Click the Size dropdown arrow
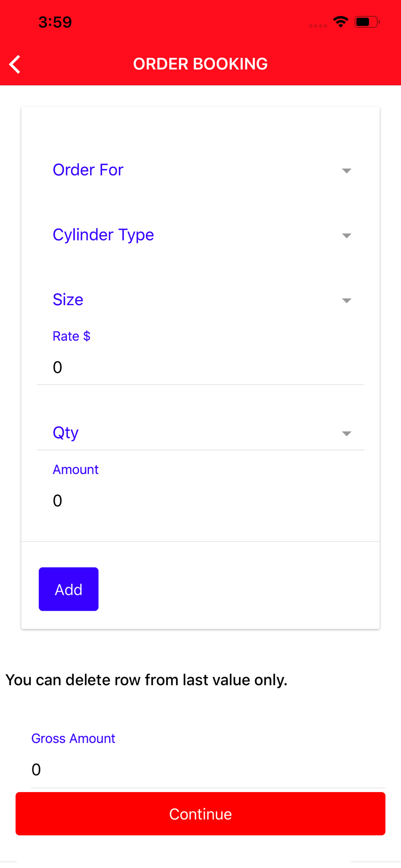Screen dimensions: 401x868 click(x=346, y=300)
